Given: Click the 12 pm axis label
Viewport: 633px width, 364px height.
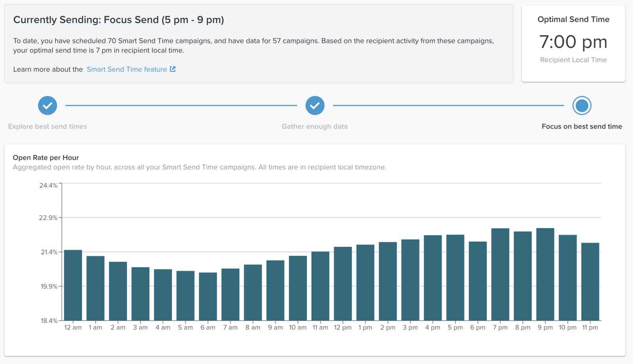Looking at the screenshot, I should point(343,327).
